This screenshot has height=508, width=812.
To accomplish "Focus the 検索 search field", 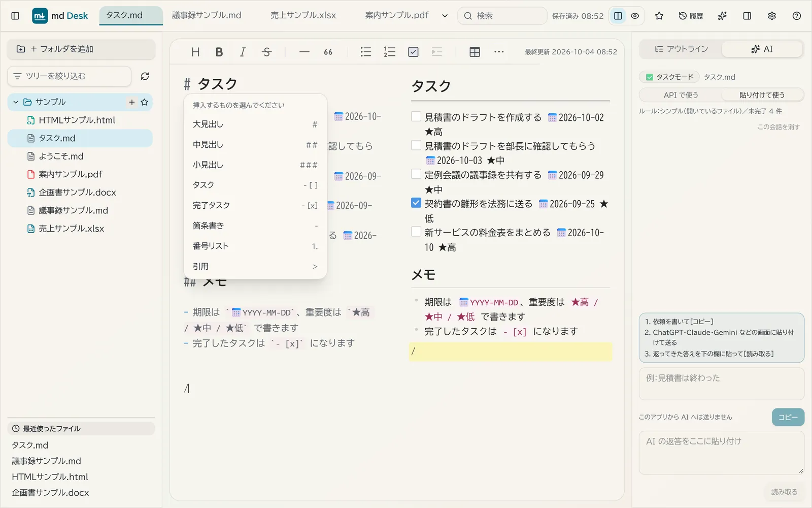I will 502,16.
